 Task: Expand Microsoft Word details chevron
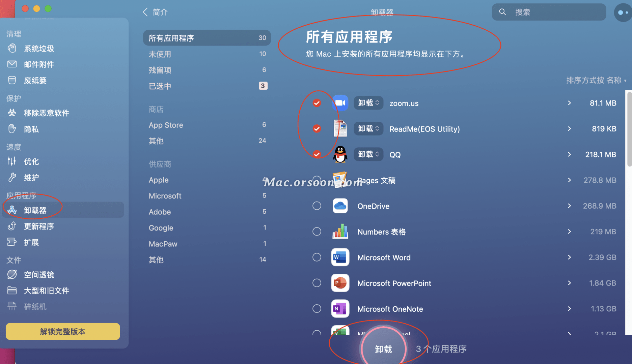click(x=569, y=257)
